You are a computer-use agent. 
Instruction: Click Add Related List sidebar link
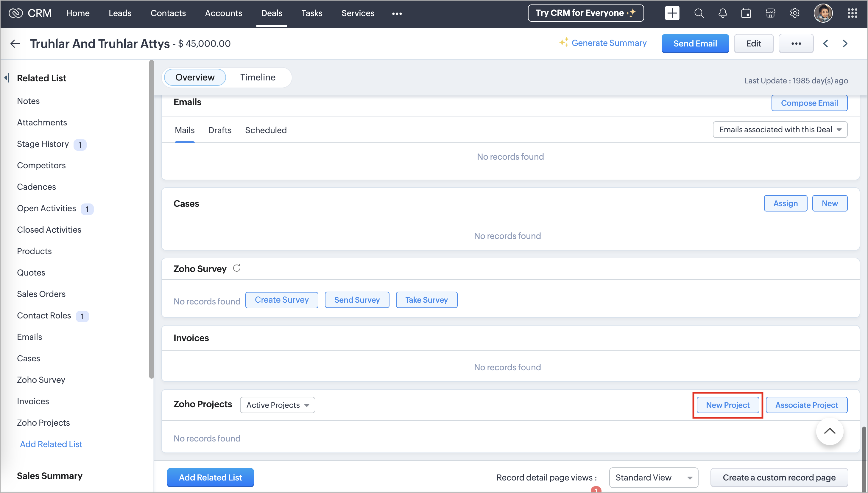[51, 444]
